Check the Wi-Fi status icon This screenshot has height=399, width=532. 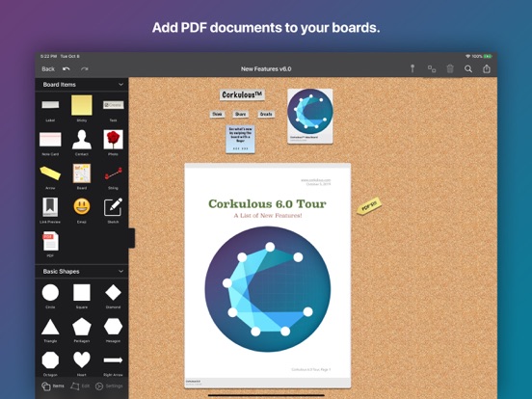pos(467,56)
